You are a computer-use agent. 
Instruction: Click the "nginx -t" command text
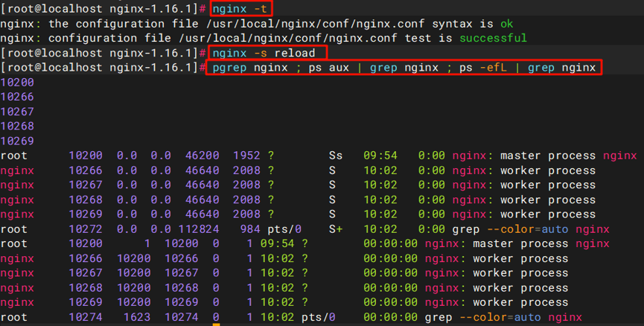click(x=240, y=9)
